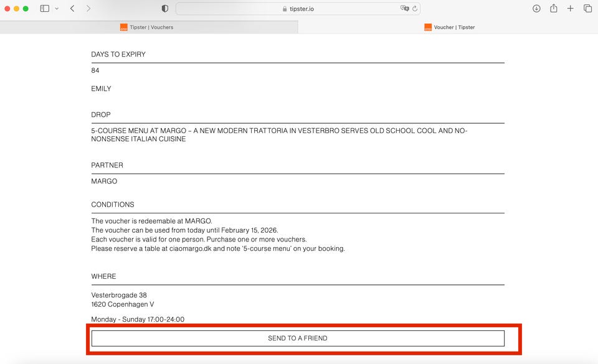The height and width of the screenshot is (364, 598).
Task: Switch to the Voucher | Tipster tab
Action: point(448,27)
